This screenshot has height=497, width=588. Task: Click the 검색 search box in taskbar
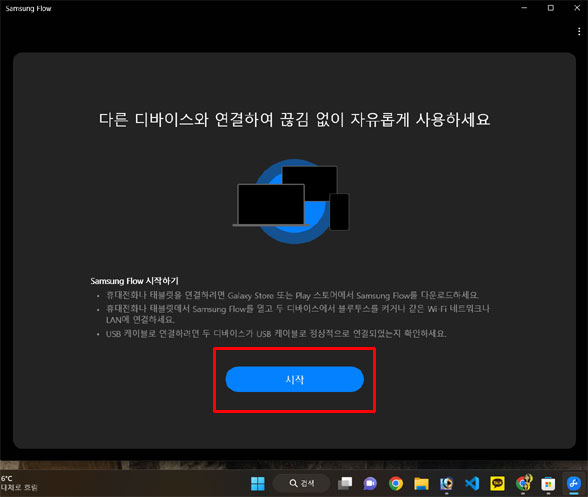[302, 483]
